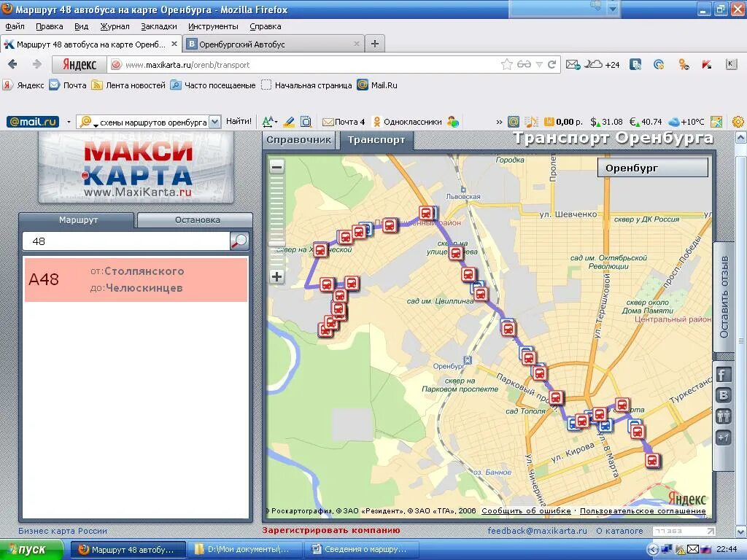Open the @mail.ru toolbar logo
This screenshot has height=560, width=747.
tap(32, 122)
